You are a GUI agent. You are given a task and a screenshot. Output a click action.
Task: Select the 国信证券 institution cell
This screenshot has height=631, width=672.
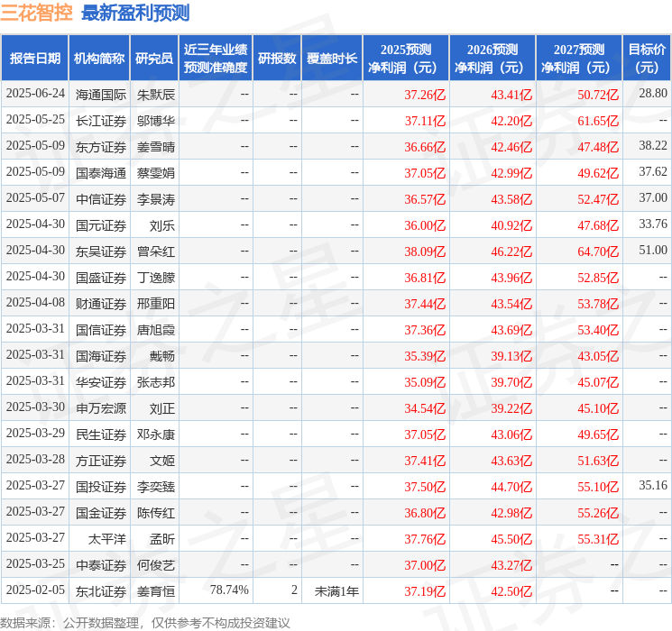(101, 330)
